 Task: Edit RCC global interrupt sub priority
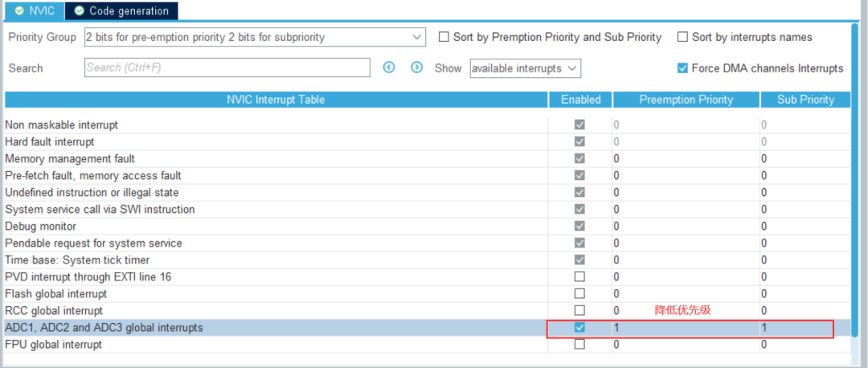click(x=805, y=310)
